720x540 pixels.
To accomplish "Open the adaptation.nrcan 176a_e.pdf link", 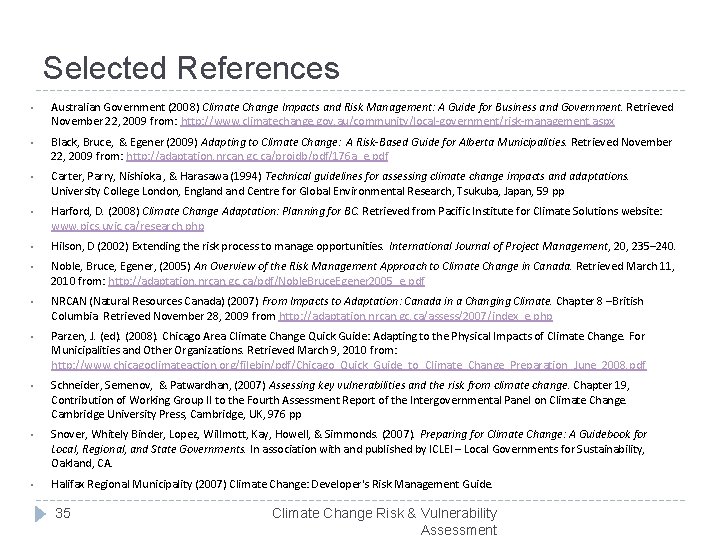I will pos(257,156).
